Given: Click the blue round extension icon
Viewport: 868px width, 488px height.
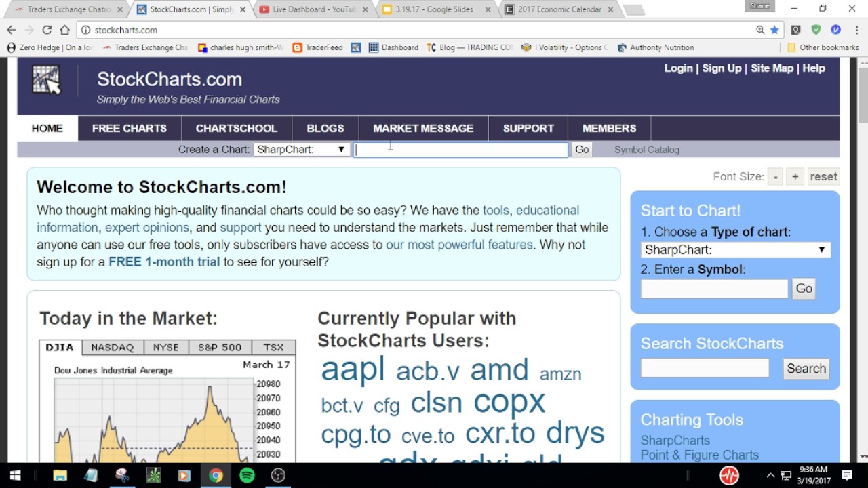Looking at the screenshot, I should 835,30.
